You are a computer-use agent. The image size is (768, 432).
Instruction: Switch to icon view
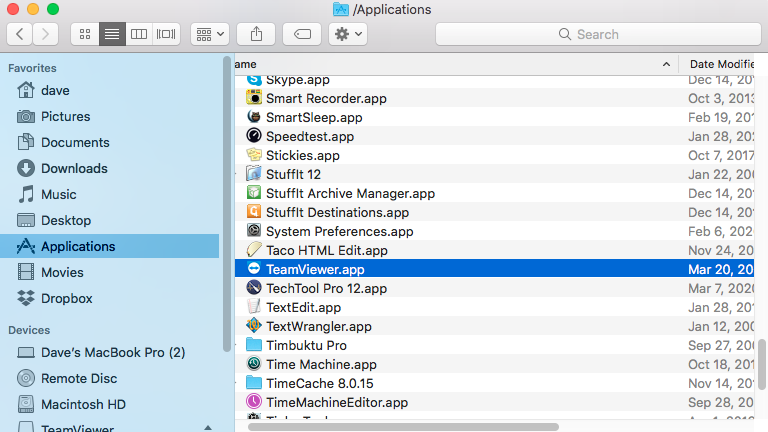coord(85,34)
